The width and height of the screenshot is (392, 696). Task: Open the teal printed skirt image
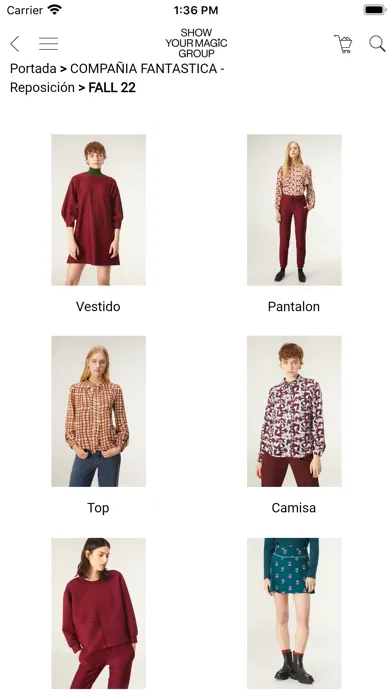(x=294, y=613)
